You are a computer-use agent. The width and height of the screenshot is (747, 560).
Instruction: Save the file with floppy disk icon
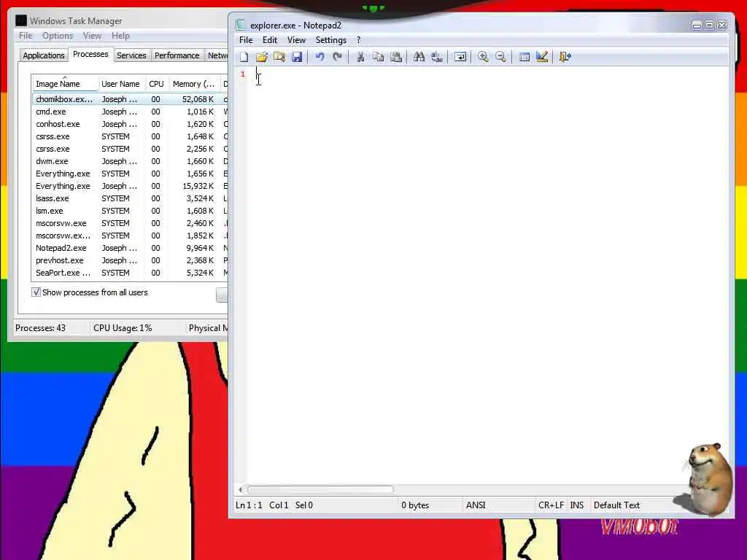click(297, 57)
